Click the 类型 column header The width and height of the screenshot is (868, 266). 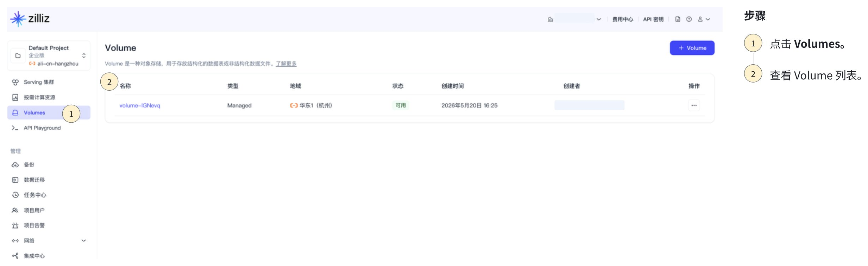point(233,86)
